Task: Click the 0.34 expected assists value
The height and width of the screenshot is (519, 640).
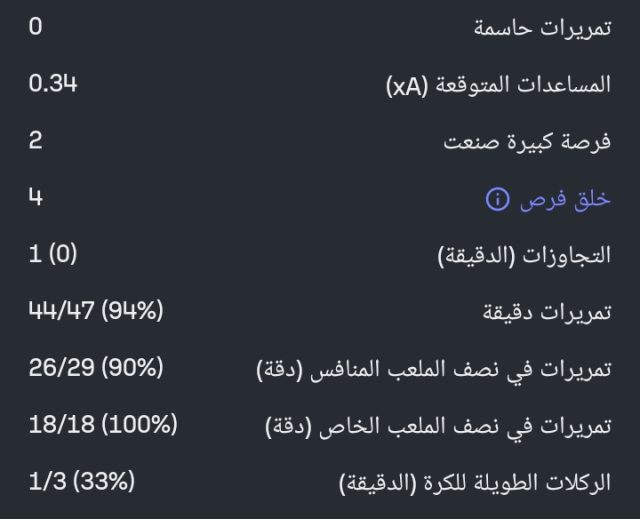Action: click(53, 84)
